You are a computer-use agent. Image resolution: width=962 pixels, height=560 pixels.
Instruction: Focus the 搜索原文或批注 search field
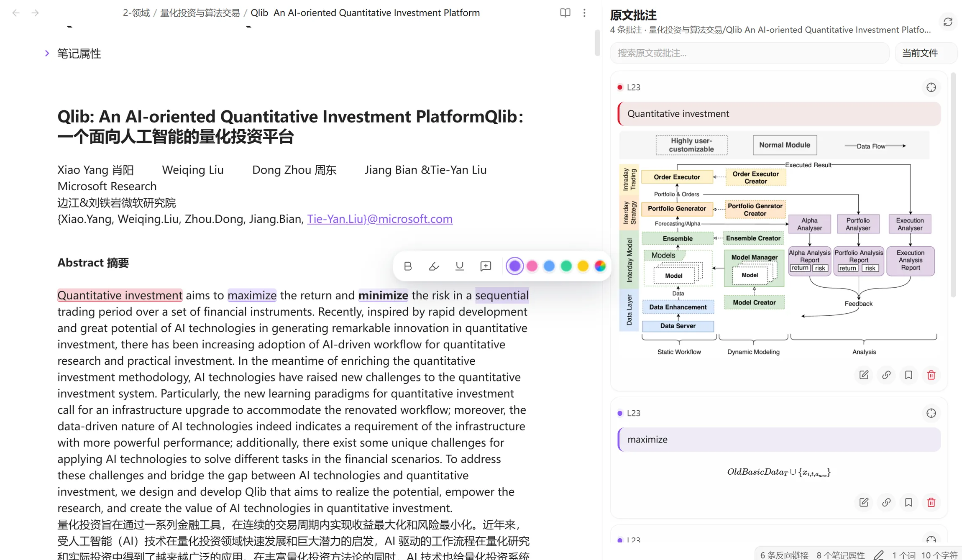[750, 53]
